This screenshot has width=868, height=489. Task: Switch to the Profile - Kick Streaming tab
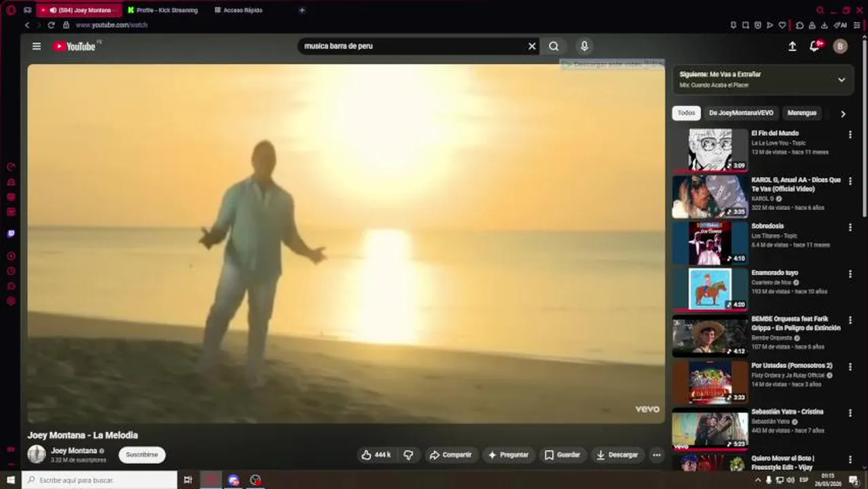pos(163,10)
